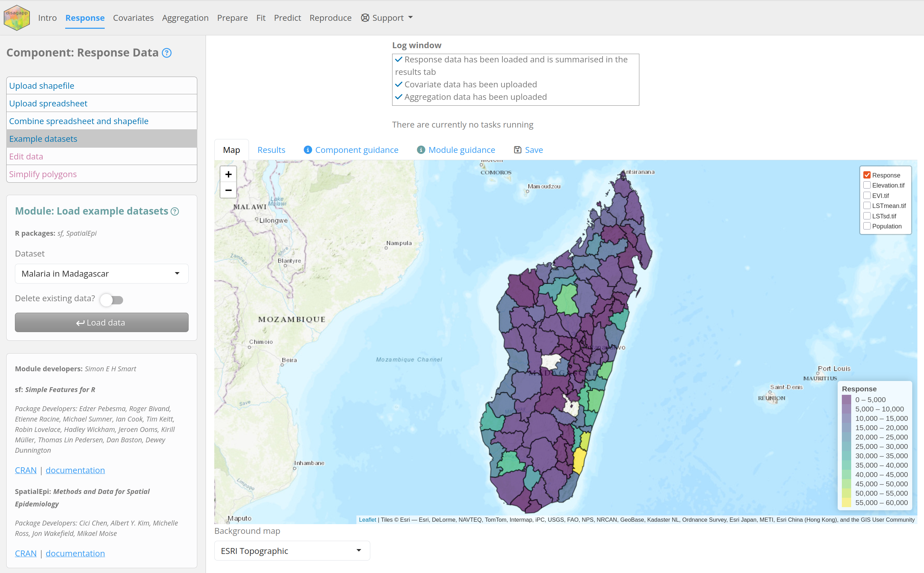Click the save floppy icon on the Save tab

point(518,150)
